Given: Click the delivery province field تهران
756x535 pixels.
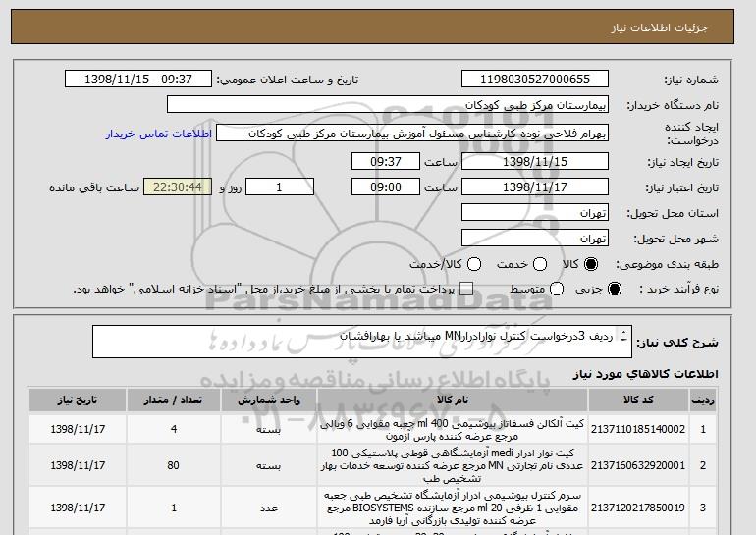Looking at the screenshot, I should pos(535,213).
